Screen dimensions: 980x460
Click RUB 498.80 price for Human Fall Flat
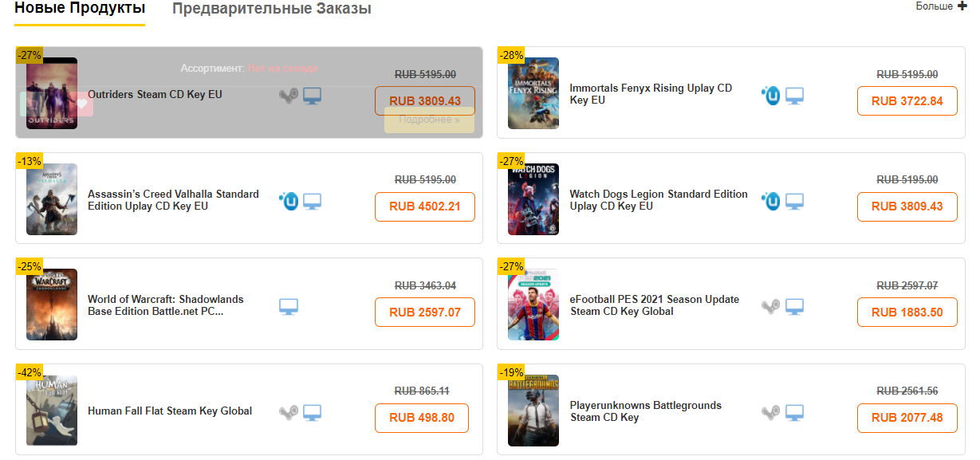click(x=421, y=418)
